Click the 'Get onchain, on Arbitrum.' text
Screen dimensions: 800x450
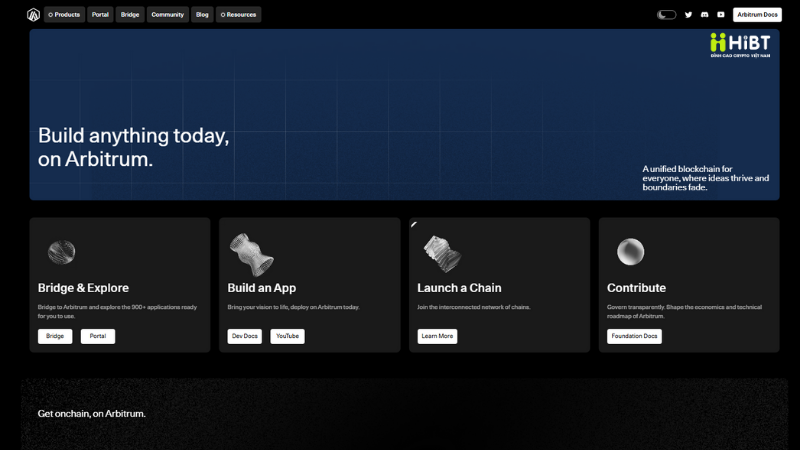[92, 414]
